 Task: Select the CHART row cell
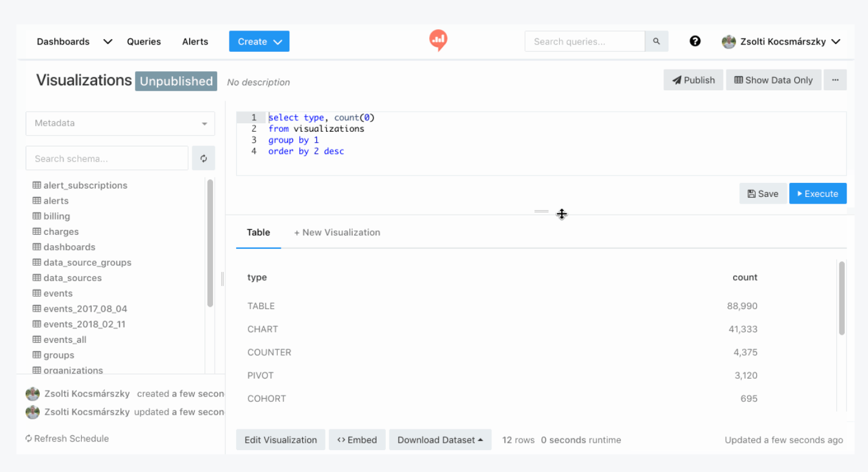[262, 329]
